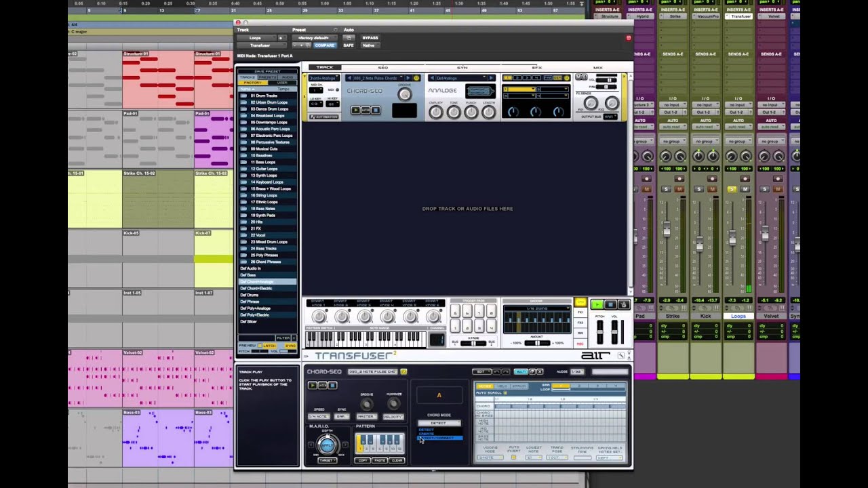
Task: Clear the current pattern
Action: tap(397, 460)
